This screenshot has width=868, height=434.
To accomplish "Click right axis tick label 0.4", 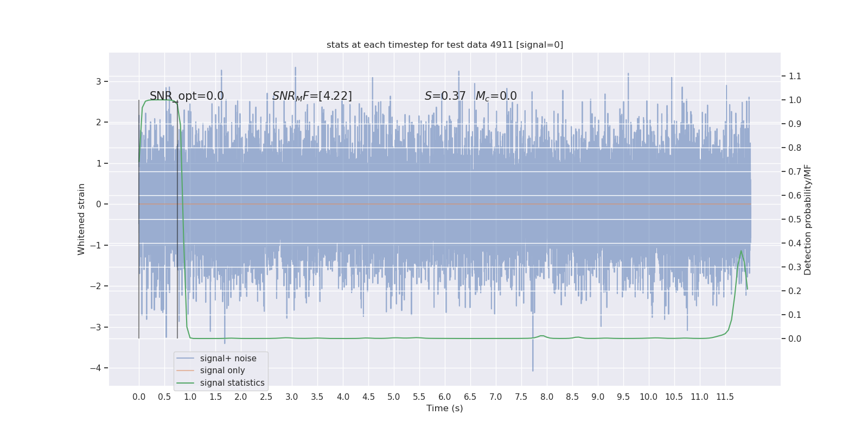I will pyautogui.click(x=795, y=243).
